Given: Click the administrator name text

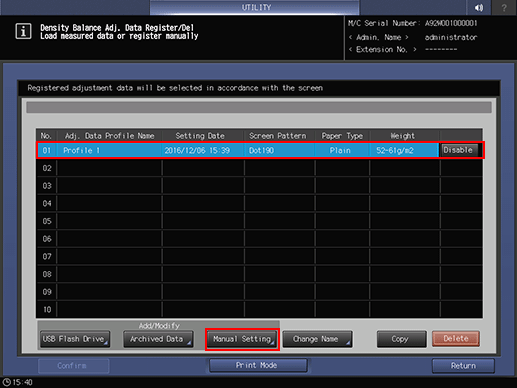Looking at the screenshot, I should point(451,37).
